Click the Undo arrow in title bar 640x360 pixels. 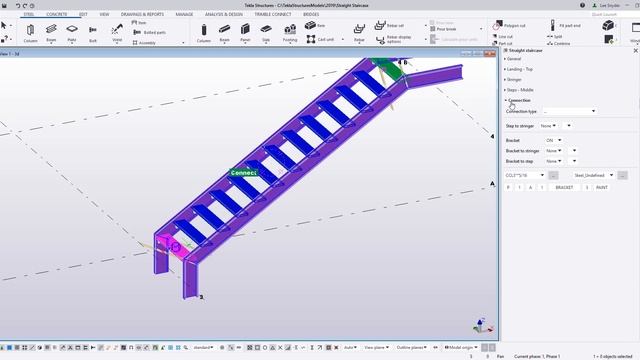pyautogui.click(x=18, y=6)
